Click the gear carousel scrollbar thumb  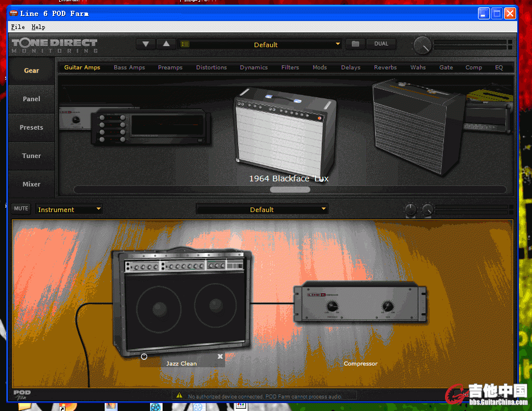[290, 189]
